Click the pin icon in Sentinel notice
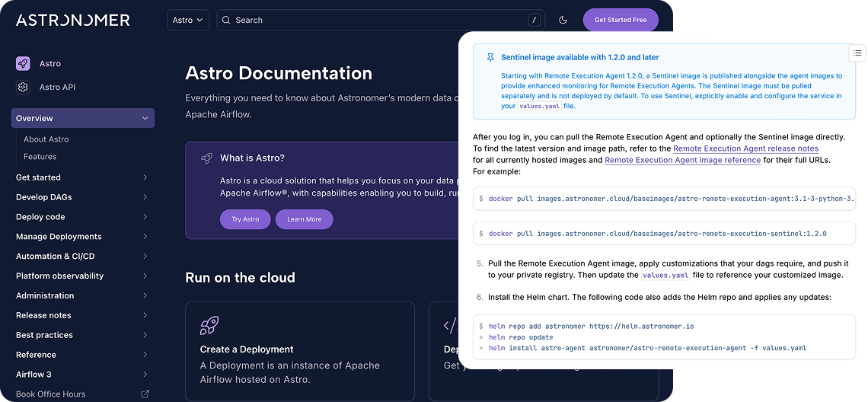 pyautogui.click(x=490, y=57)
